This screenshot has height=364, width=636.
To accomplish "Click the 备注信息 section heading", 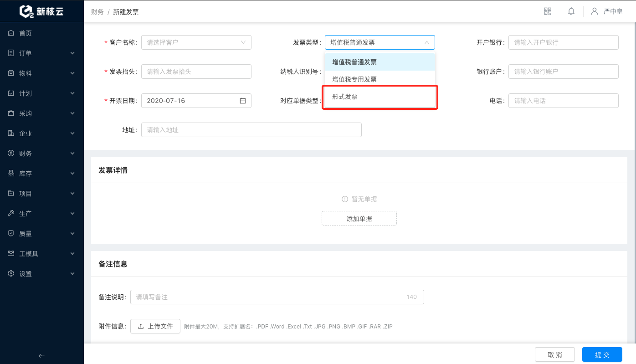I will pyautogui.click(x=113, y=264).
